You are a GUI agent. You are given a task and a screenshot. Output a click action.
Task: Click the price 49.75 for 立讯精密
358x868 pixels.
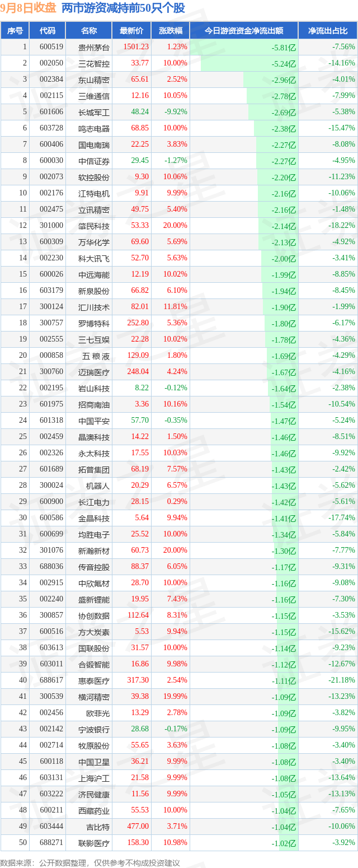pyautogui.click(x=140, y=209)
